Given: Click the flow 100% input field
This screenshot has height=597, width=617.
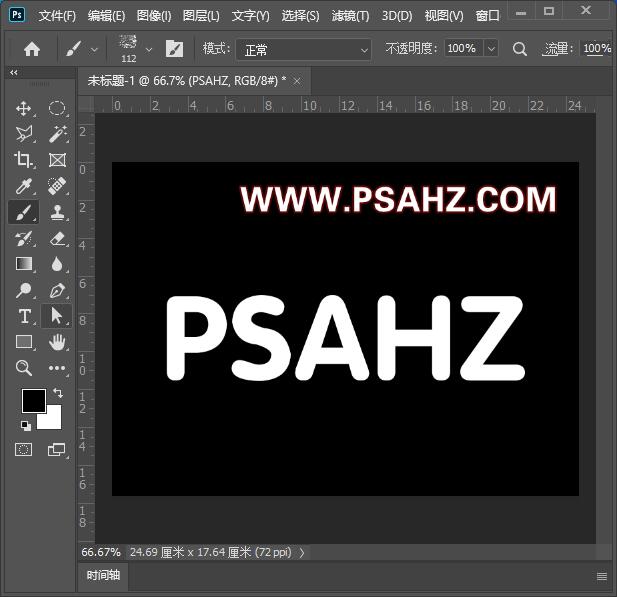Looking at the screenshot, I should [597, 49].
